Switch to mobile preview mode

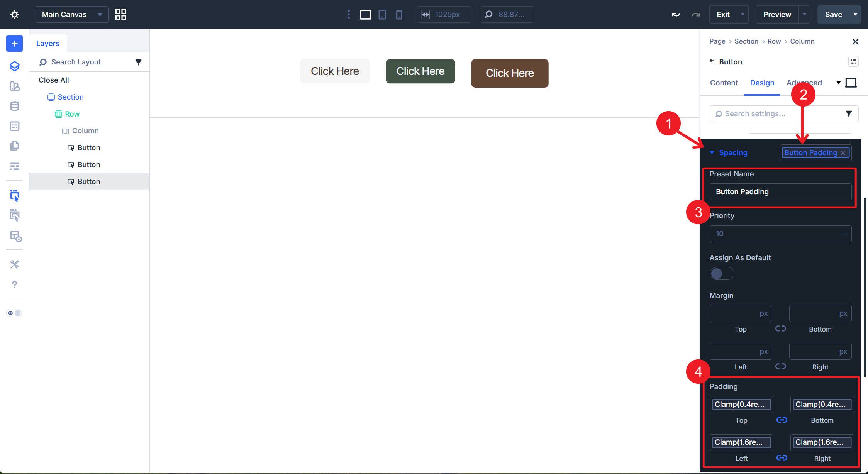tap(399, 14)
